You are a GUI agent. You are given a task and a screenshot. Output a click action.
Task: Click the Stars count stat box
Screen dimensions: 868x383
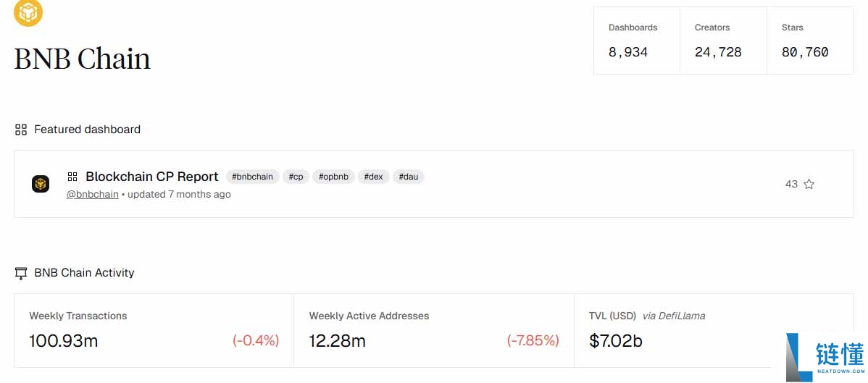(809, 41)
